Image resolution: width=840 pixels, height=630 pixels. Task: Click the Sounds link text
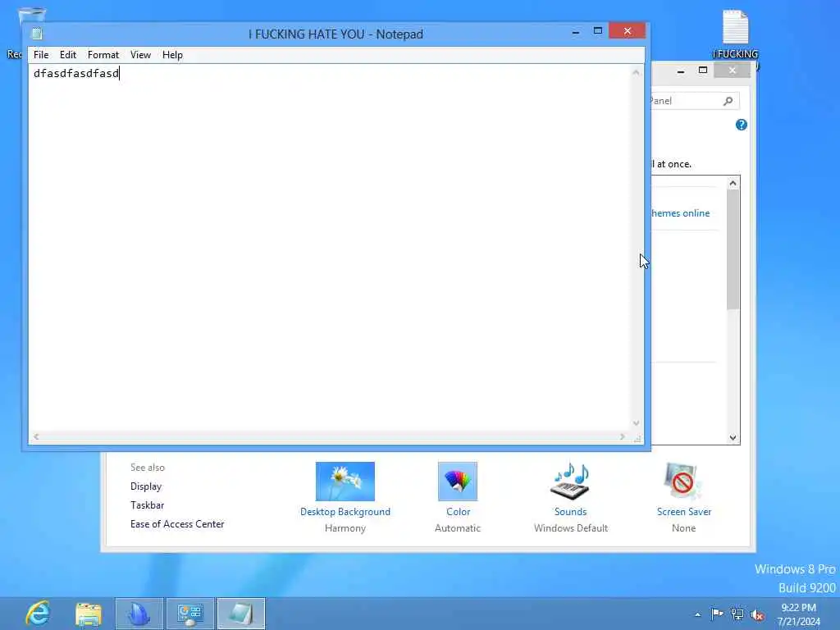[571, 512]
